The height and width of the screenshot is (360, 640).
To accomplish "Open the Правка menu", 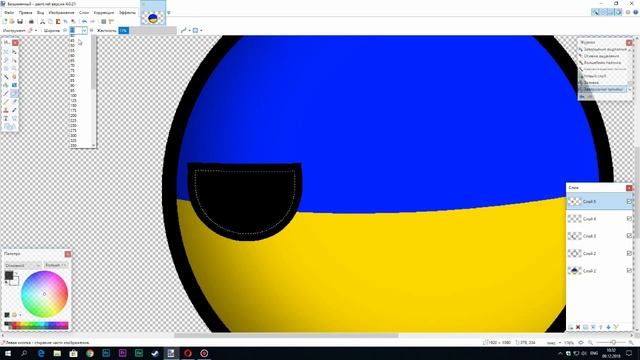I will tap(25, 13).
